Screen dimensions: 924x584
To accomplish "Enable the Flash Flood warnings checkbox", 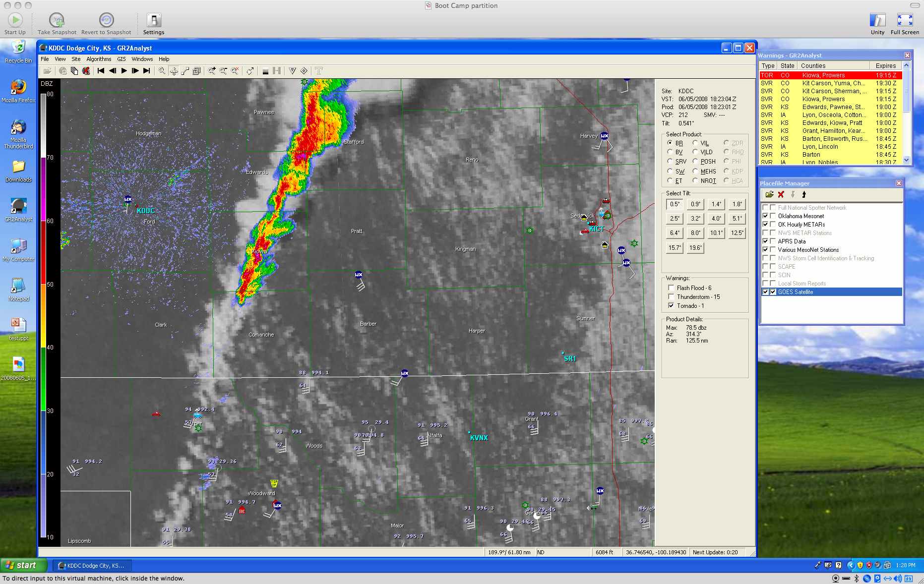I will pos(671,288).
